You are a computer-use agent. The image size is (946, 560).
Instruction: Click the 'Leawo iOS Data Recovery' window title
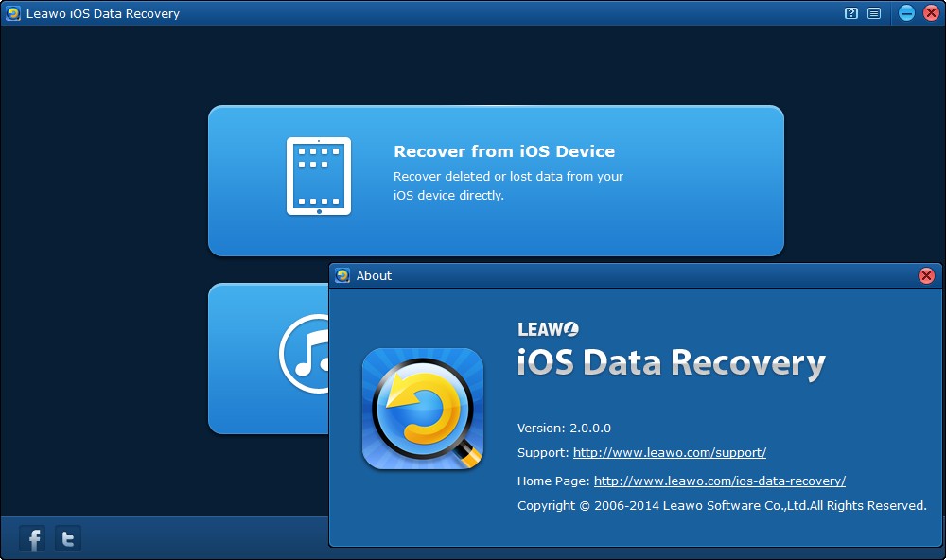click(x=103, y=13)
